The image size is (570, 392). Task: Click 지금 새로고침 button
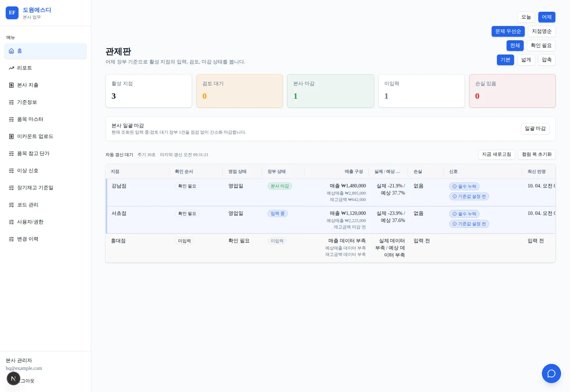coord(497,155)
